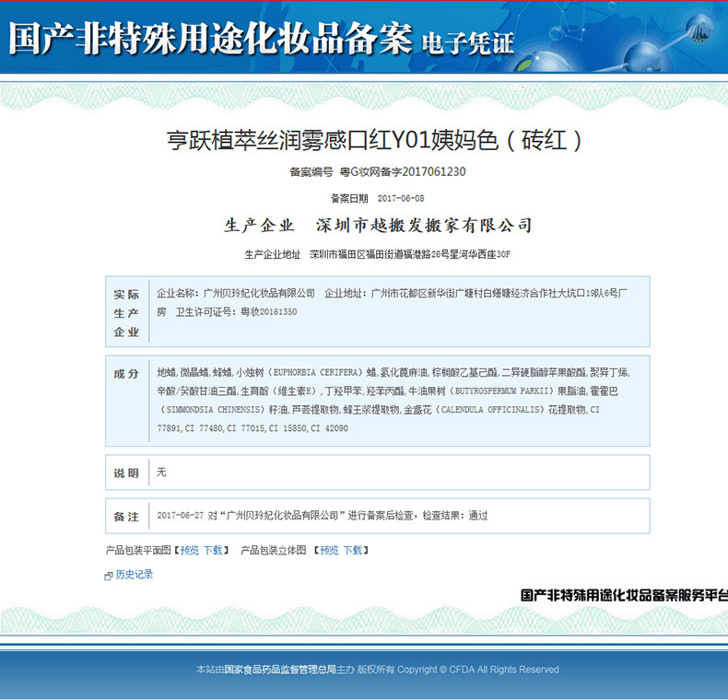The width and height of the screenshot is (728, 700).
Task: Click the 电子凭证 header text
Action: click(x=468, y=43)
